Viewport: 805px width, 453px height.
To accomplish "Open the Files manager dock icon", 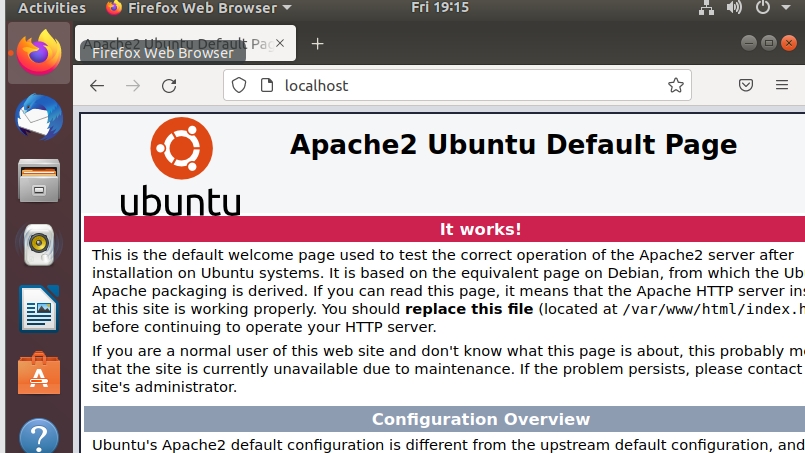I will click(39, 181).
